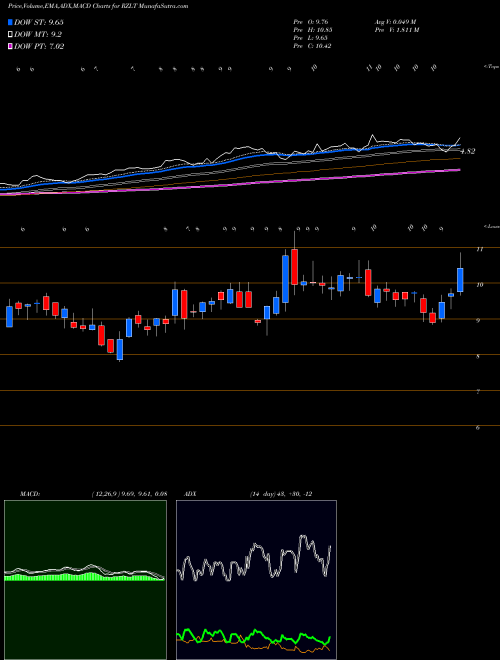Click the last blue candlestick near 10.42
The image size is (500, 660).
pos(460,280)
